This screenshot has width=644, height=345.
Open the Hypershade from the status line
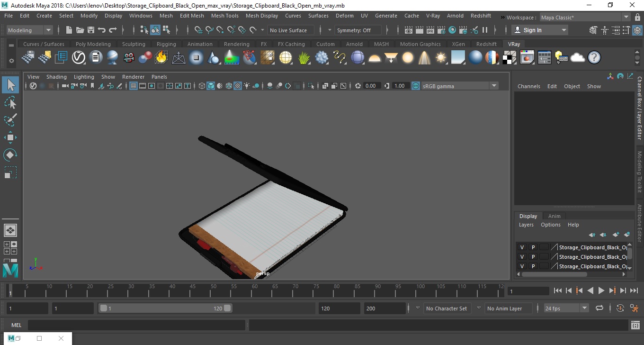pos(452,30)
